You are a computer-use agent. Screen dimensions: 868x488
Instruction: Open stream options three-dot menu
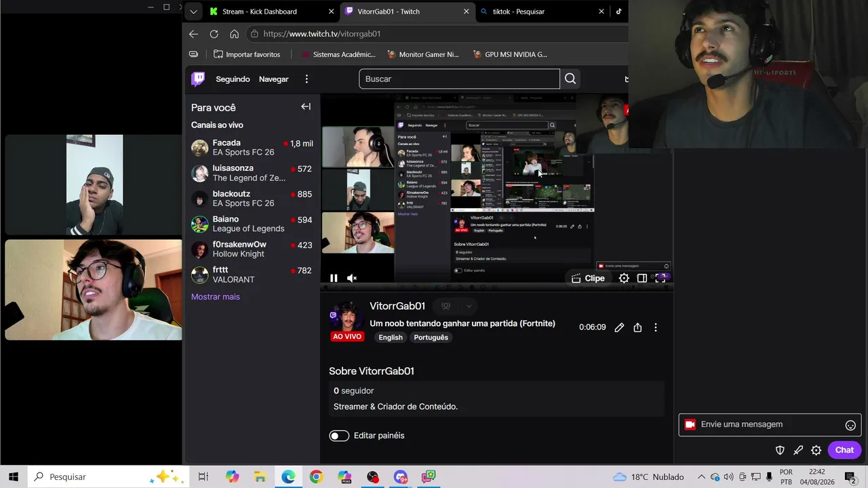click(655, 327)
